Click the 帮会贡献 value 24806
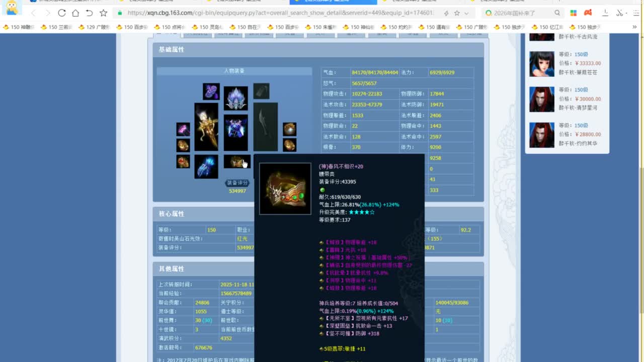This screenshot has height=362, width=644. (x=202, y=303)
